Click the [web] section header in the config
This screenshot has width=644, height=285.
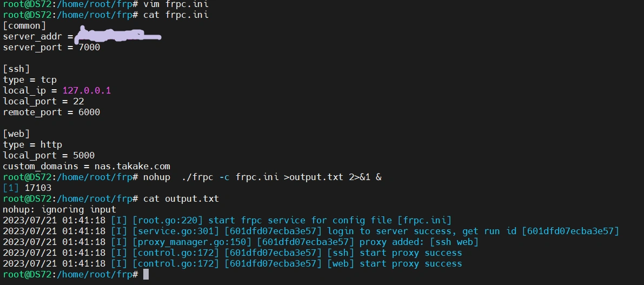pos(16,134)
